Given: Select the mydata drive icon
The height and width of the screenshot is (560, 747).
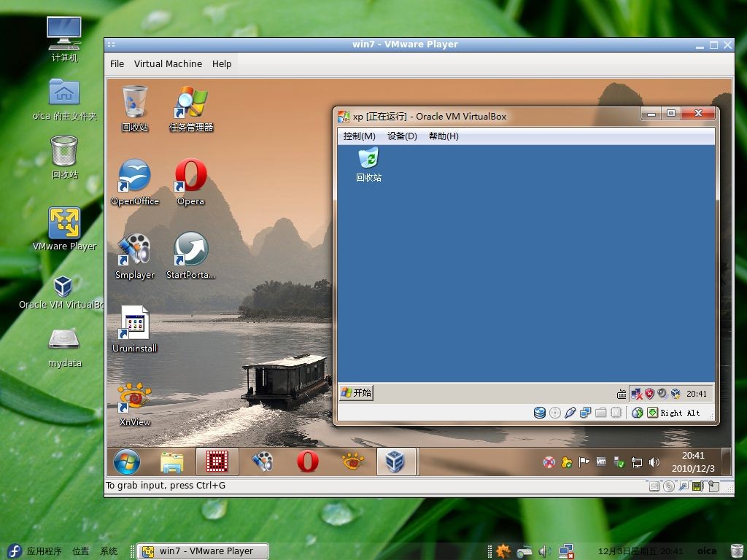Looking at the screenshot, I should (64, 349).
